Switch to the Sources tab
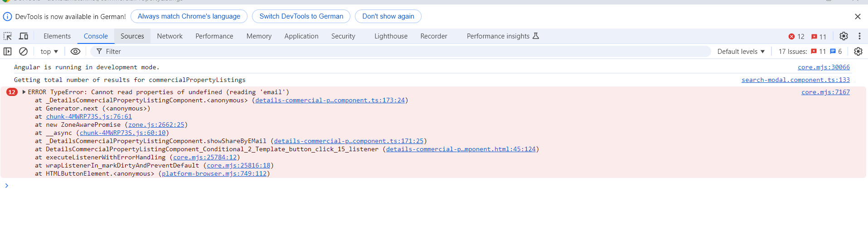 point(132,36)
